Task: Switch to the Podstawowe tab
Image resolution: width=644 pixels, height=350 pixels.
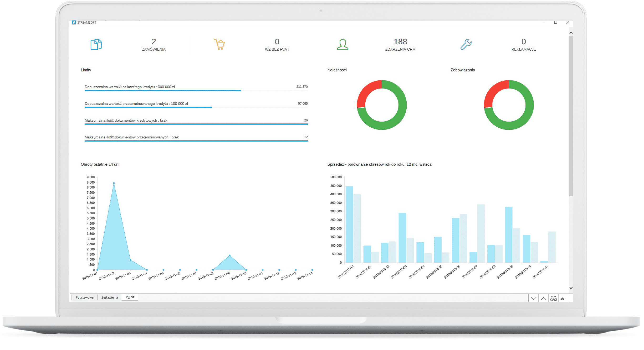Action: [84, 297]
